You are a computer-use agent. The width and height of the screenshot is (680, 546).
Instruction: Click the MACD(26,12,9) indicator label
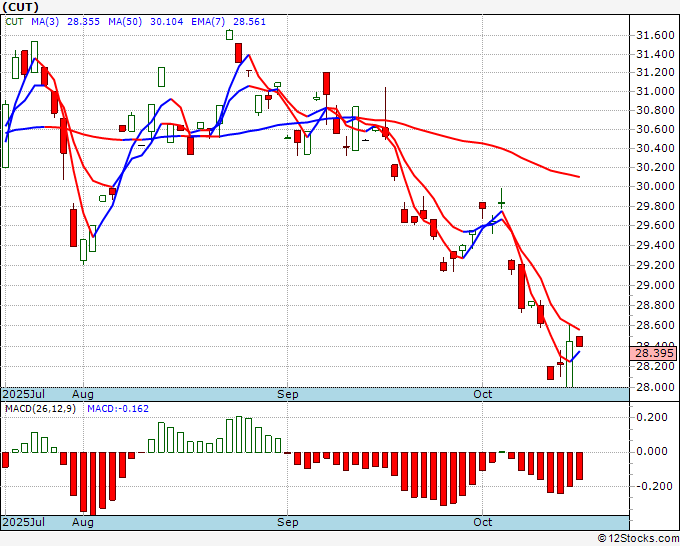point(40,409)
